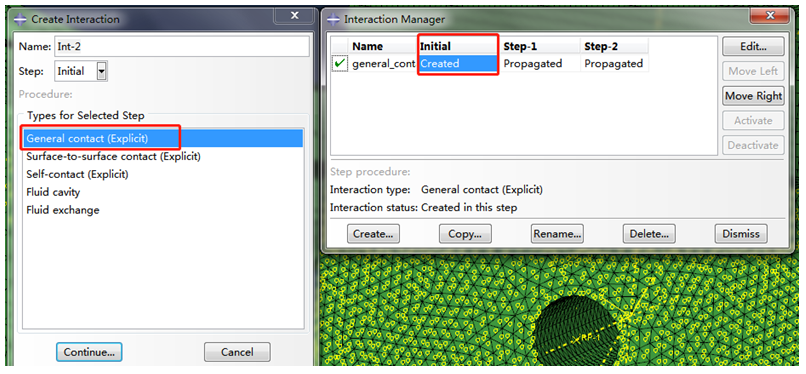Click the Name column header

[x=383, y=46]
